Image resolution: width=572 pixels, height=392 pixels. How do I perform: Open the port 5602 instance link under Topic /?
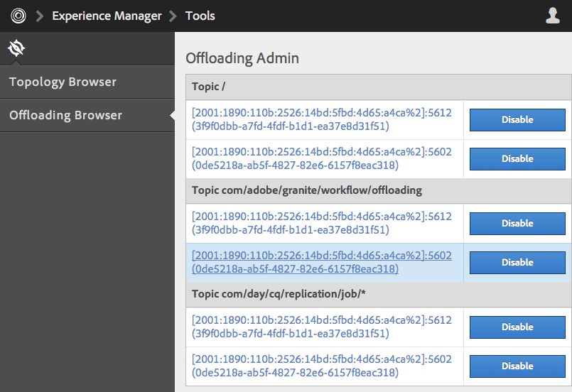[x=321, y=159]
